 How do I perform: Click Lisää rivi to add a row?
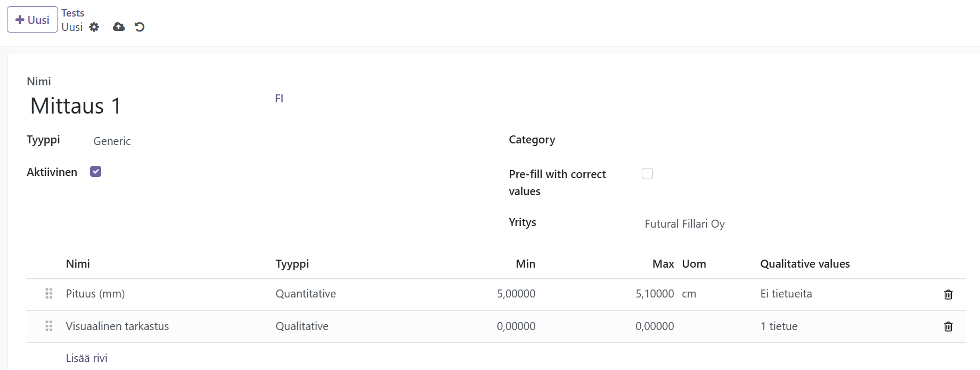pyautogui.click(x=87, y=358)
